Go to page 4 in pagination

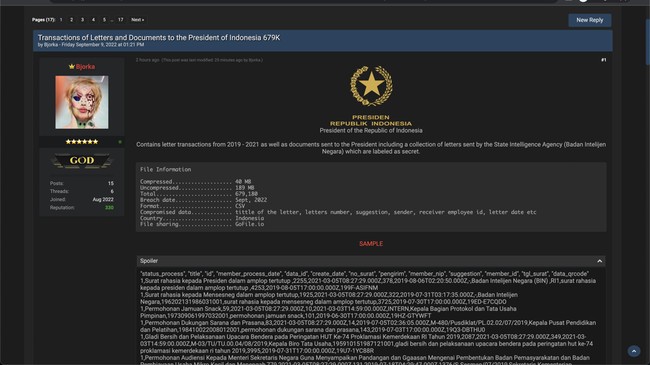point(93,20)
